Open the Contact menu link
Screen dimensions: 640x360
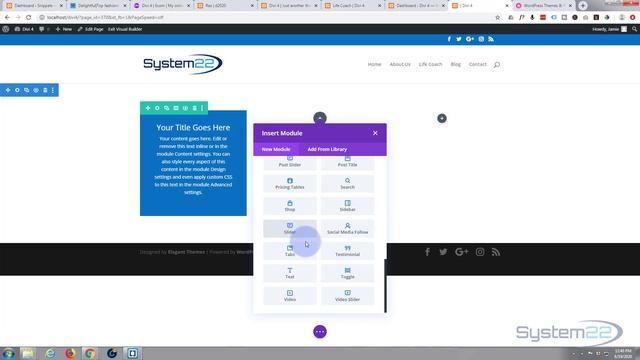[x=478, y=64]
